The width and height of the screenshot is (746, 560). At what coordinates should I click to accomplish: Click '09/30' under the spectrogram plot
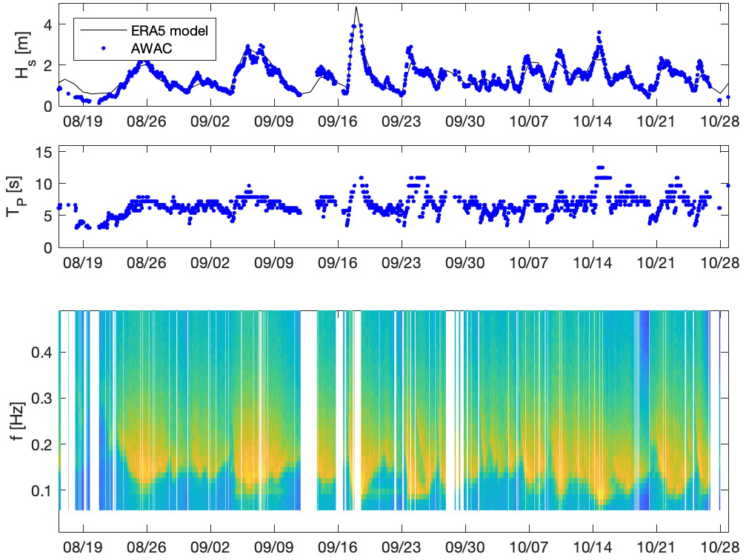click(x=465, y=547)
